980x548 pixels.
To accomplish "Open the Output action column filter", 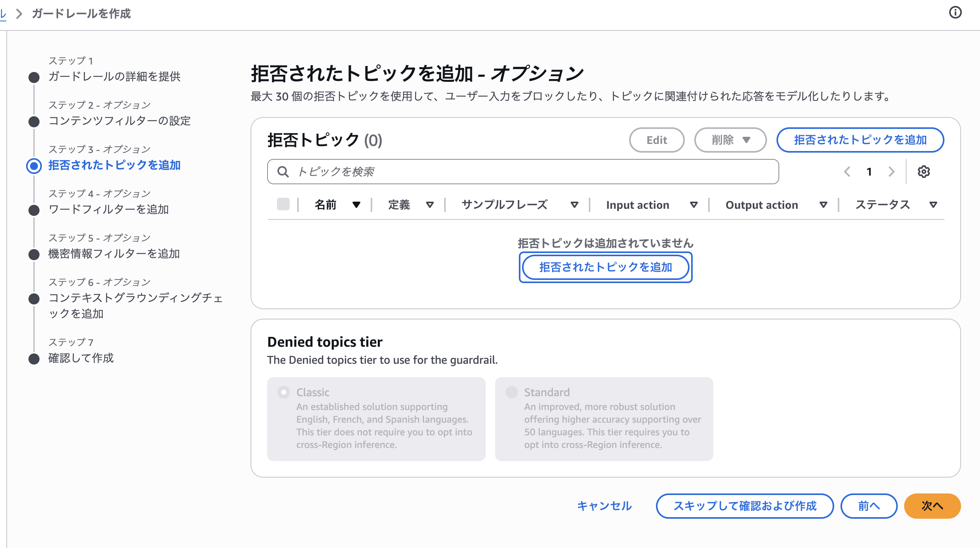I will click(824, 205).
